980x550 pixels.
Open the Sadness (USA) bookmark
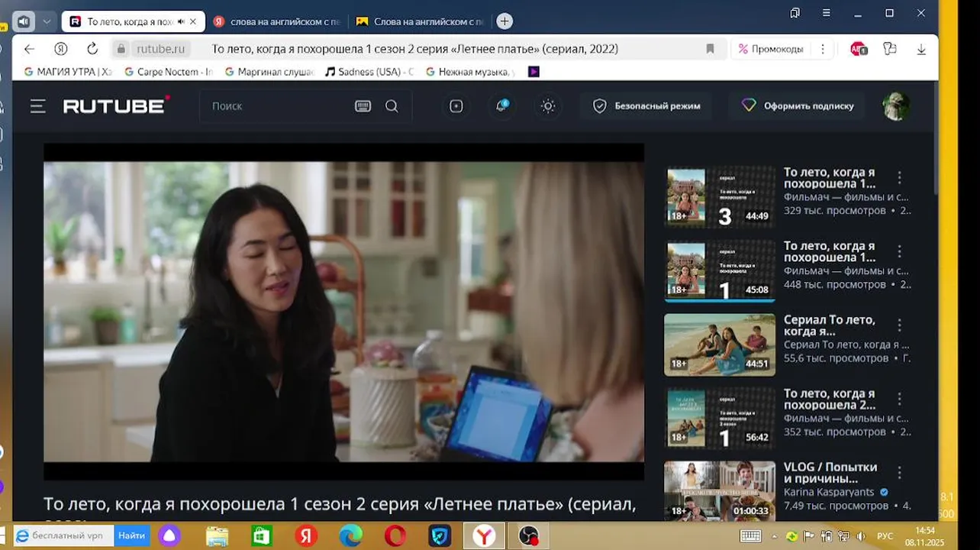tap(369, 71)
